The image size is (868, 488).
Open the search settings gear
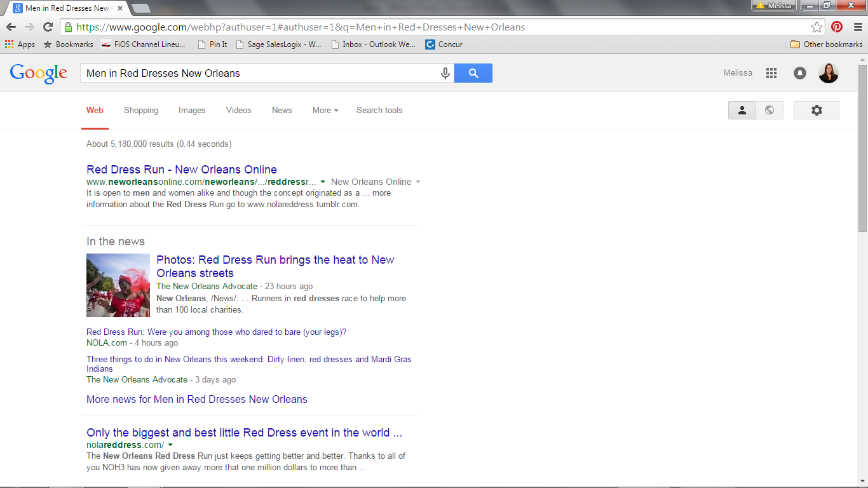pyautogui.click(x=817, y=110)
